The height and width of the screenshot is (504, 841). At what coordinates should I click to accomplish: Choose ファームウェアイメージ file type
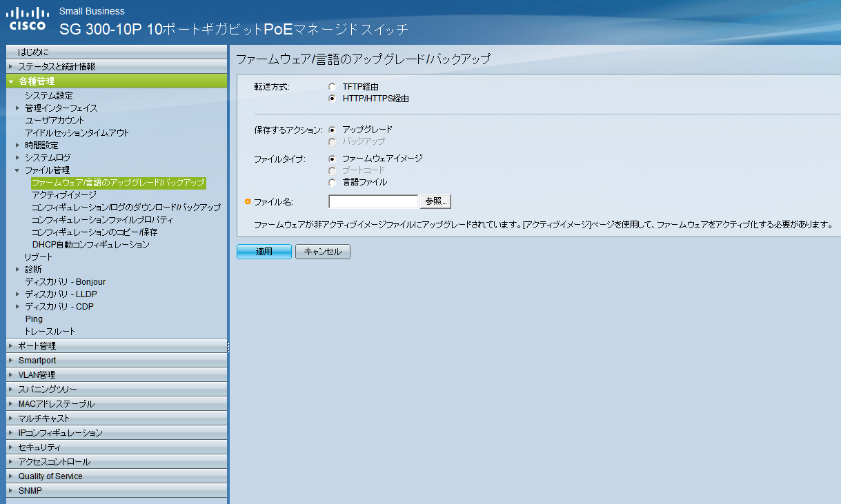tap(333, 159)
